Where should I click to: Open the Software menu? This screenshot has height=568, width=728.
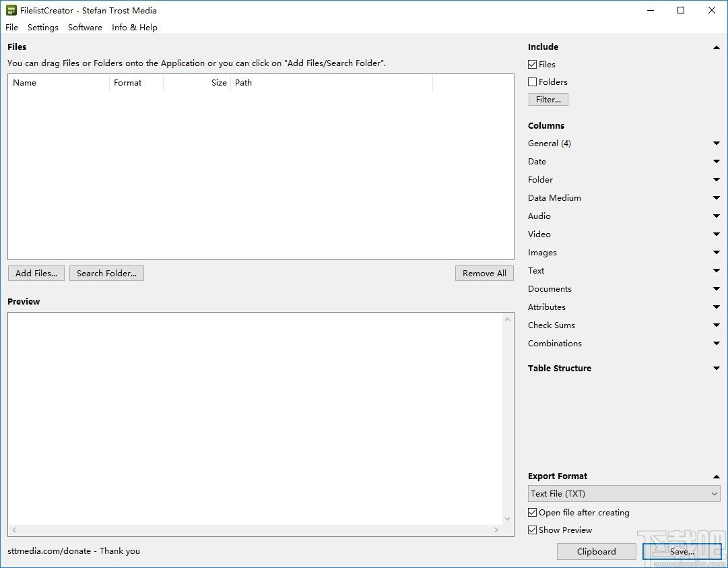(x=85, y=28)
